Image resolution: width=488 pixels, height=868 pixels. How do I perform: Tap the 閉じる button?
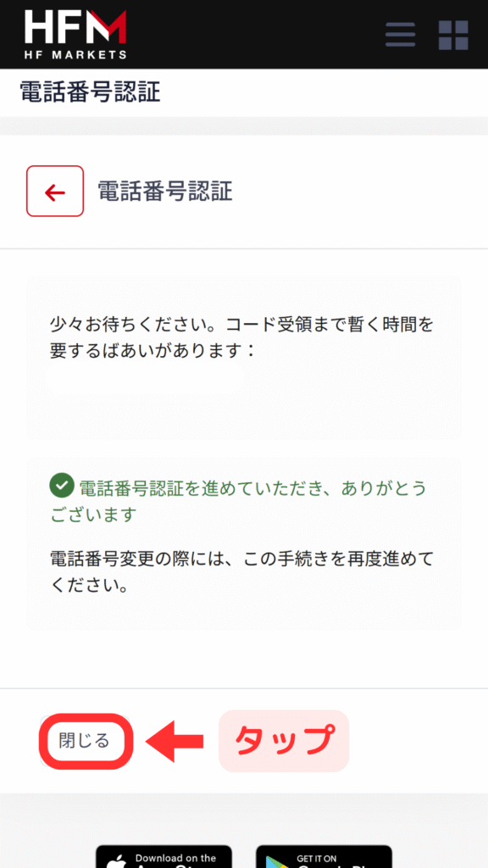point(86,741)
